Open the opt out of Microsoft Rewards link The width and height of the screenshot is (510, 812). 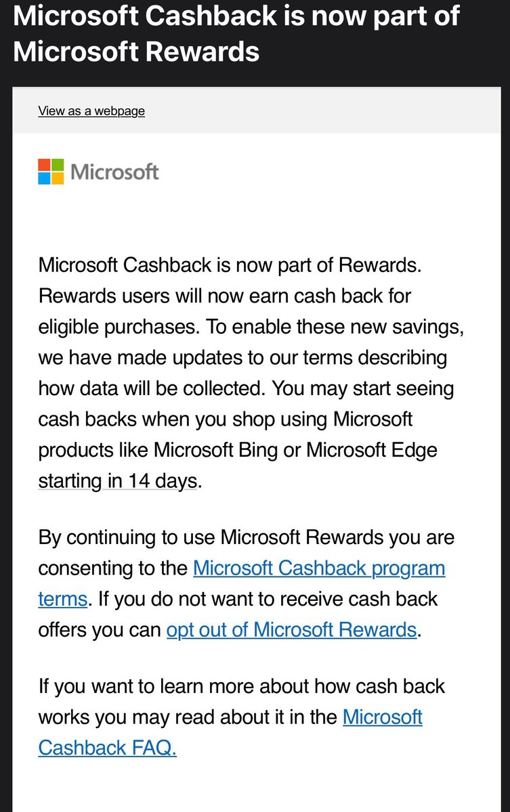point(291,630)
